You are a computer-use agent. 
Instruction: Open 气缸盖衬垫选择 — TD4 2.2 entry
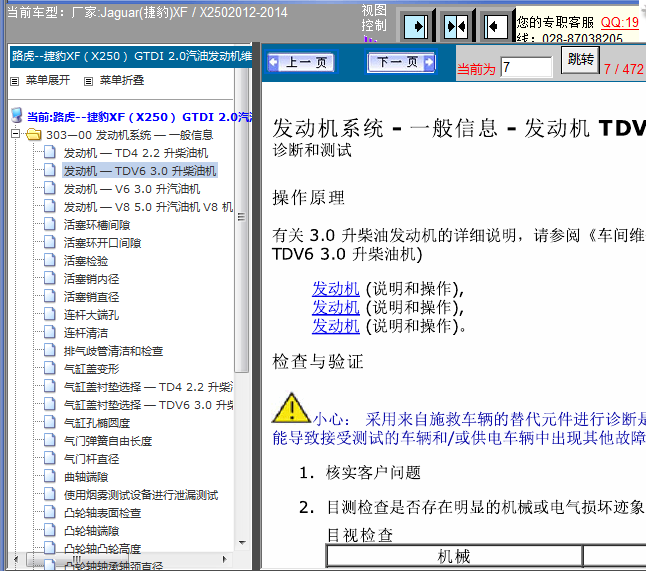pyautogui.click(x=148, y=387)
